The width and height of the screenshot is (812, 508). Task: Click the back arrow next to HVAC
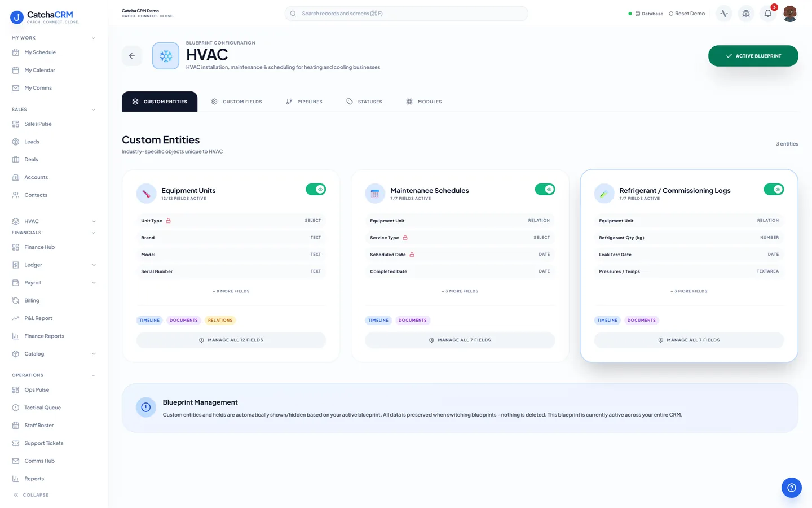coord(132,56)
